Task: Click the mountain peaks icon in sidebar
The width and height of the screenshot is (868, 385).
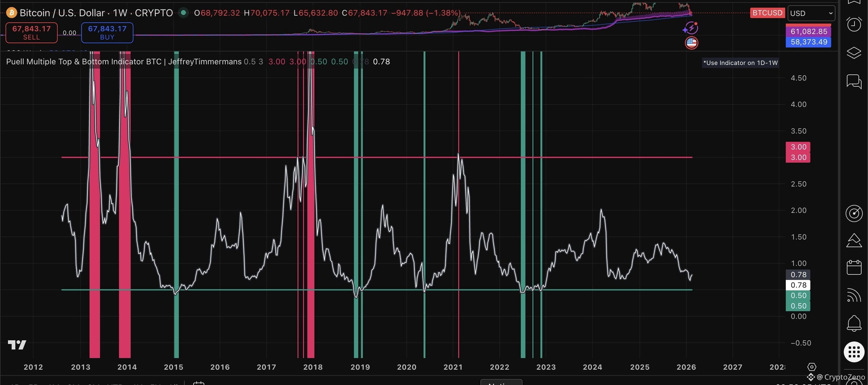Action: 854,241
